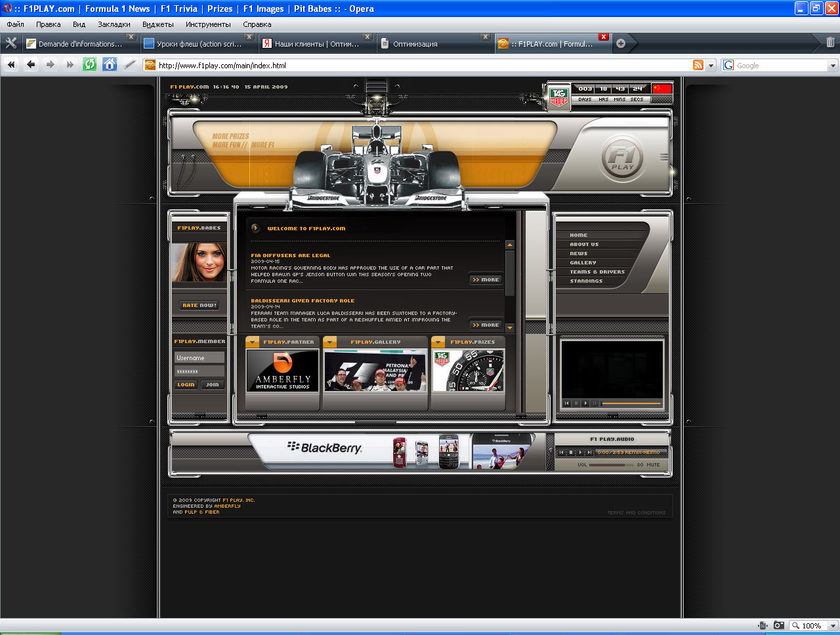Open the TEAMS & DRIVERS link

click(x=597, y=272)
